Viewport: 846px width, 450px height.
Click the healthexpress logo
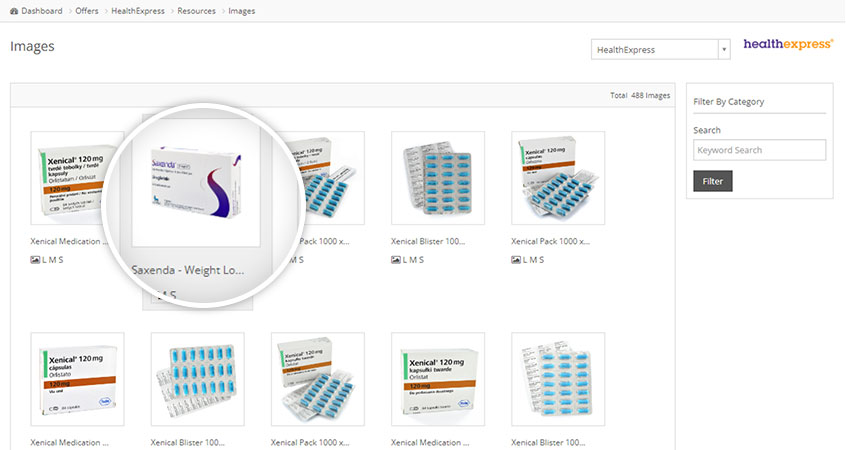(788, 45)
